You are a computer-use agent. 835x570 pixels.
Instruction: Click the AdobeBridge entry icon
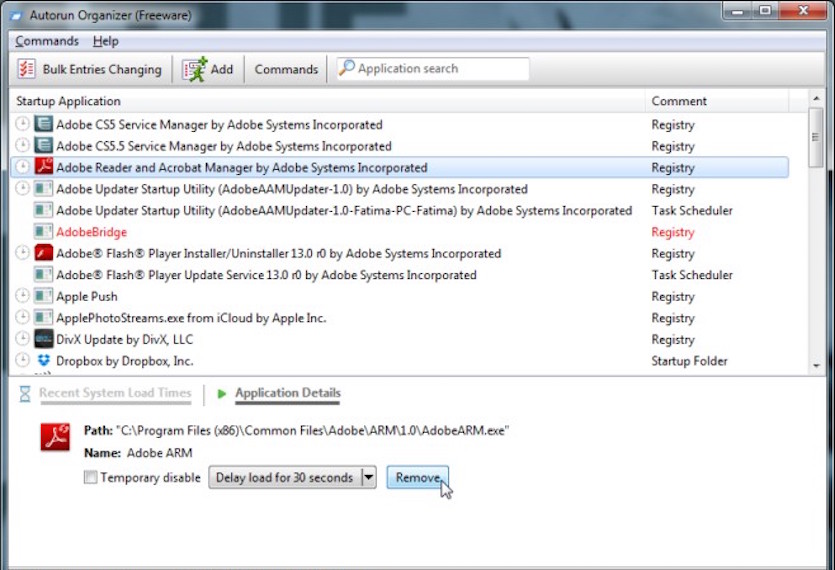44,231
